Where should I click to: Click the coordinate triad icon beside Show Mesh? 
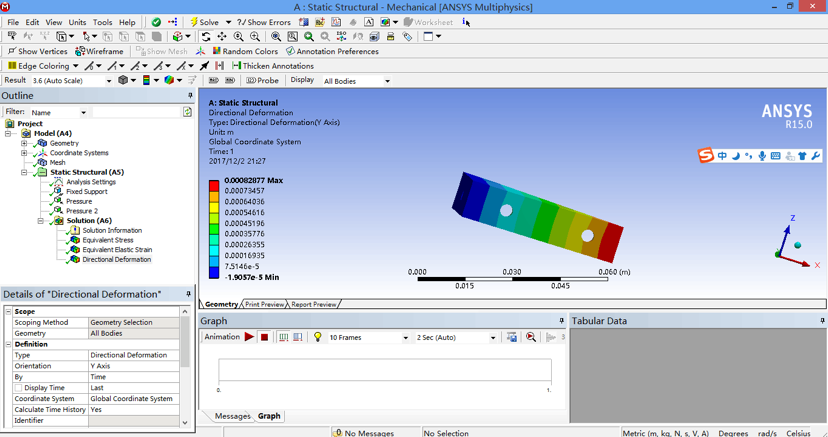[x=200, y=51]
